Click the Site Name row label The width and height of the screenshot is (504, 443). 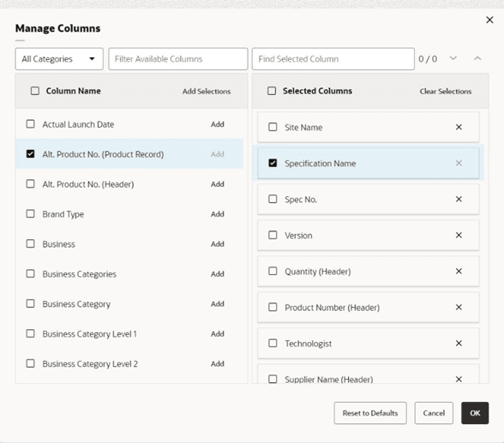303,128
